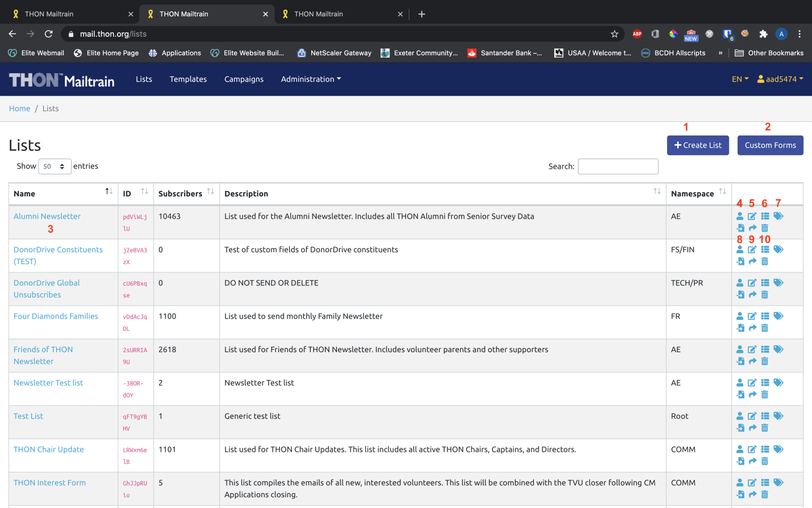Click the browser address bar
812x508 pixels.
tap(338, 34)
